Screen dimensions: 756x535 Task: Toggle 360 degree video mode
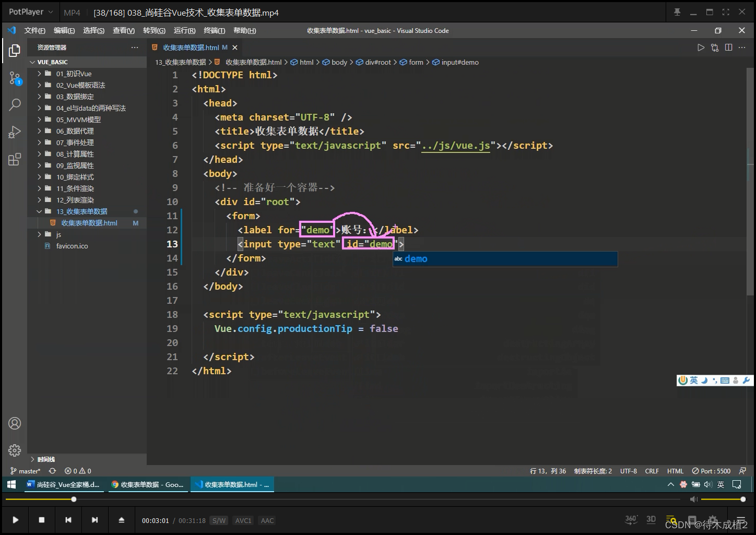pyautogui.click(x=631, y=519)
